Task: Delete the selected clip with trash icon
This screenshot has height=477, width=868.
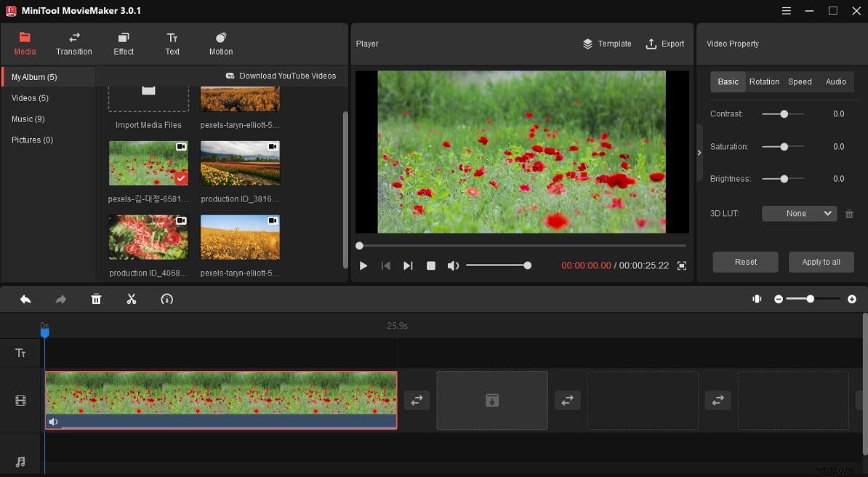Action: pos(96,299)
